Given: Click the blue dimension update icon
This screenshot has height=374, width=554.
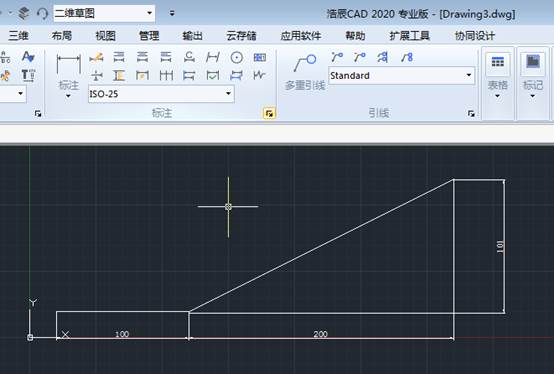Looking at the screenshot, I should tap(236, 75).
